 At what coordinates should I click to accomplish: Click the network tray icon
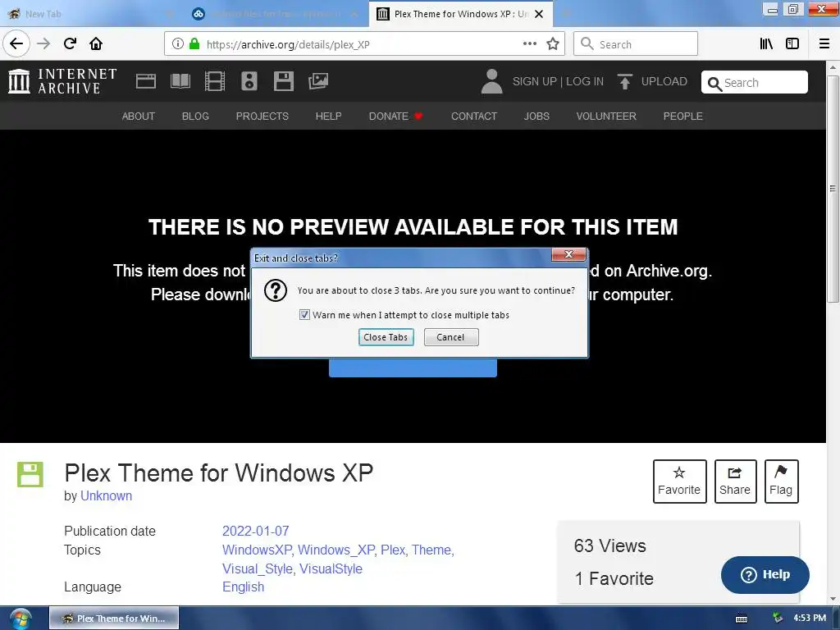pos(778,618)
